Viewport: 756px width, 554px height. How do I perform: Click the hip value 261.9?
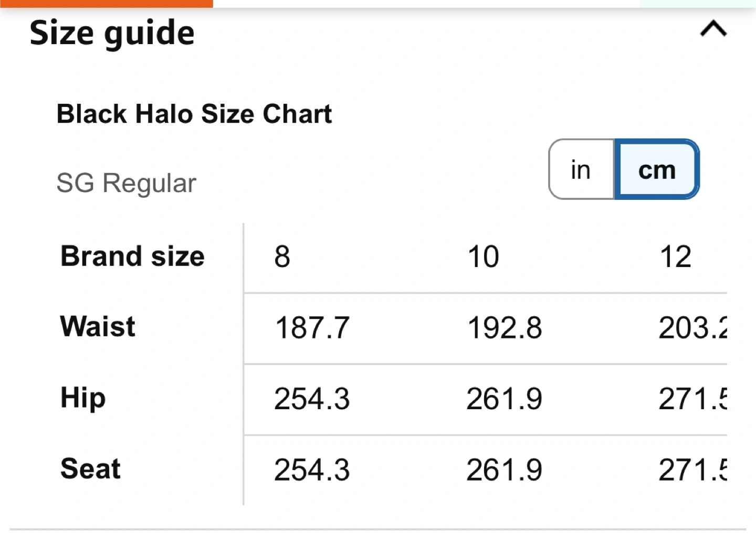coord(505,399)
